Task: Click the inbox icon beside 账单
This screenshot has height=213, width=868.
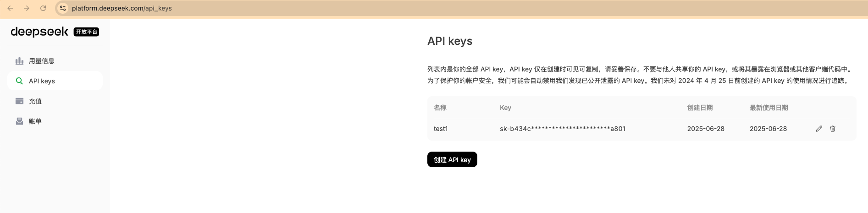Action: pos(19,121)
